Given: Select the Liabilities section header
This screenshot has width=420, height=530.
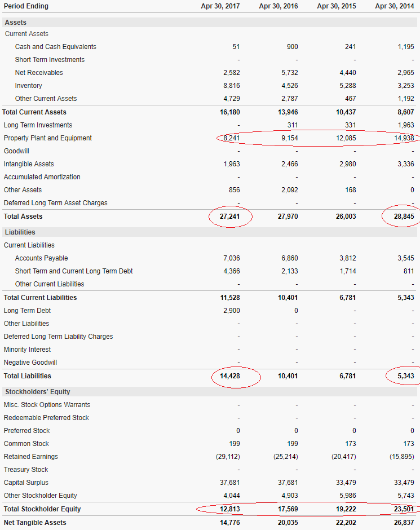Looking at the screenshot, I should (20, 232).
